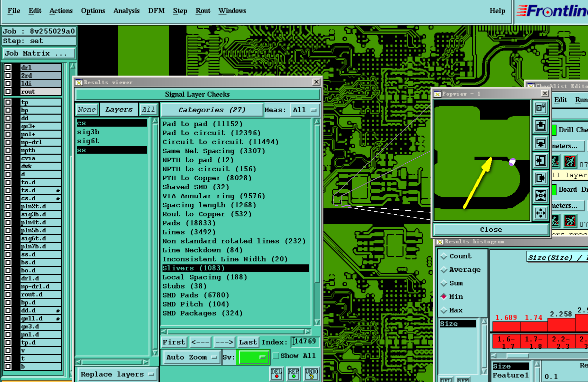588x382 pixels.
Task: Close the Results viewer with its X
Action: pyautogui.click(x=316, y=82)
